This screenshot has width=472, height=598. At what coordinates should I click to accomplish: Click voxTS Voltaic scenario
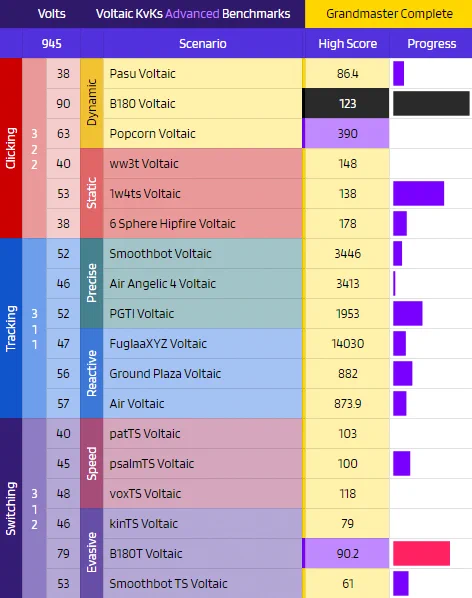point(145,494)
